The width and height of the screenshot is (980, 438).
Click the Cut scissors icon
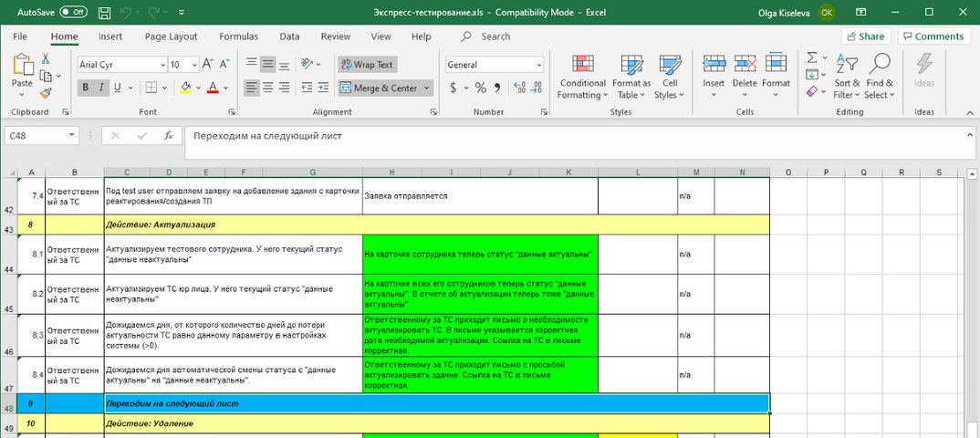[45, 58]
